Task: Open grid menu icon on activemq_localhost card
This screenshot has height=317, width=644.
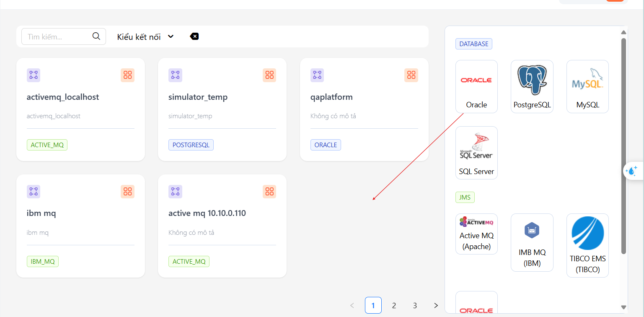Action: 128,75
